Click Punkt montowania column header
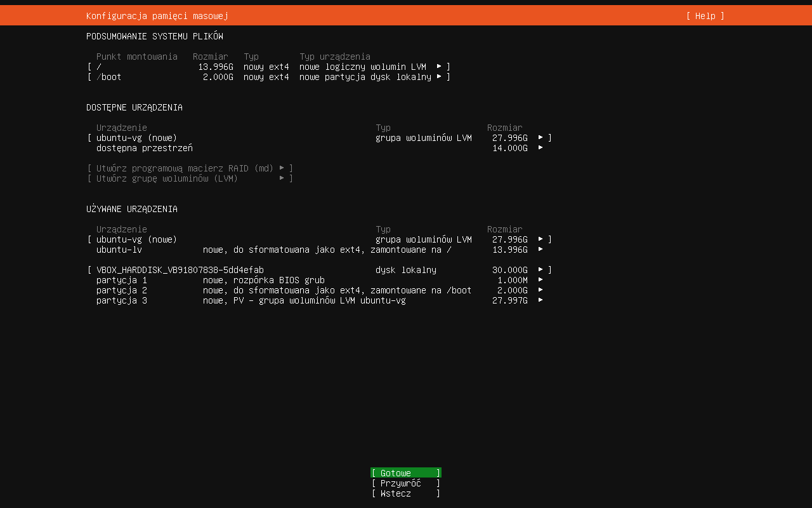The height and width of the screenshot is (508, 812). [x=137, y=57]
